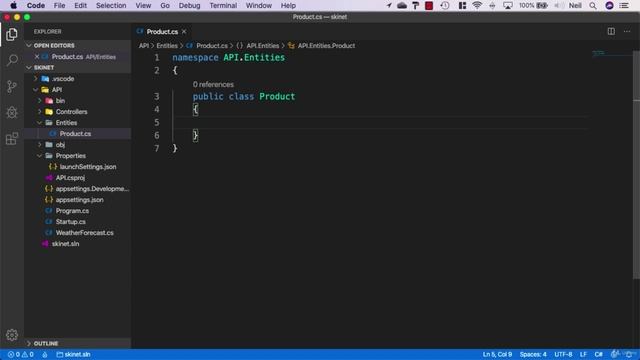Viewport: 640px width, 360px height.
Task: Click the flame icon in the status bar
Action: [44, 354]
